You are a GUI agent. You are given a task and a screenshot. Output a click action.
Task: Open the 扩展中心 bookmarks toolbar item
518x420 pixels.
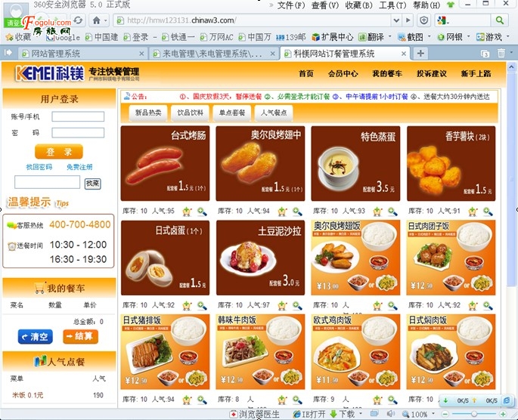(x=331, y=36)
